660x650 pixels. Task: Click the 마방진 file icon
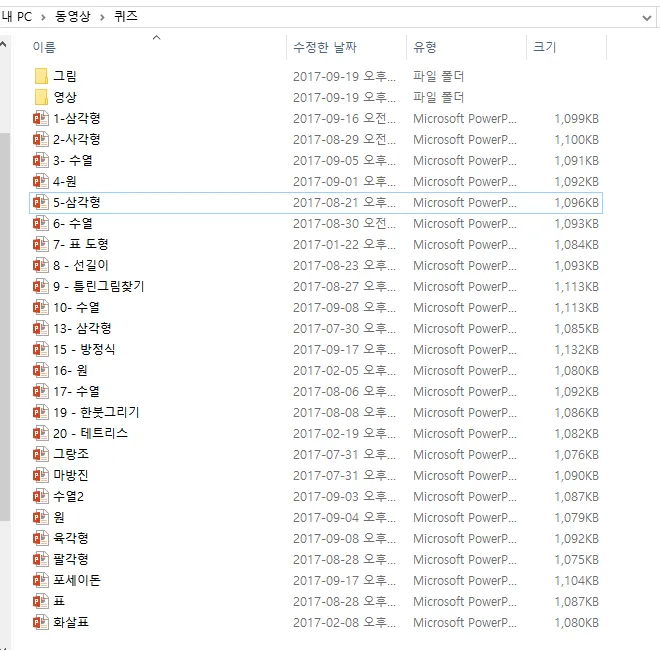pyautogui.click(x=41, y=476)
